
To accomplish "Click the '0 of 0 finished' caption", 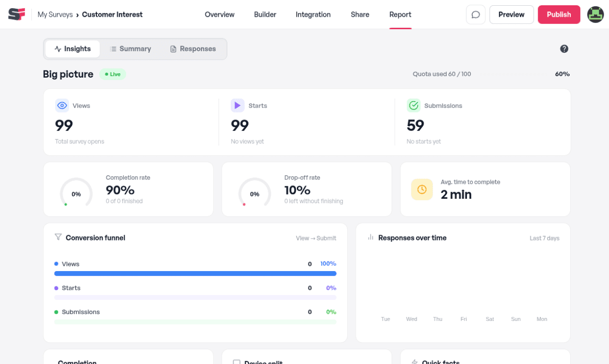I will pos(124,201).
